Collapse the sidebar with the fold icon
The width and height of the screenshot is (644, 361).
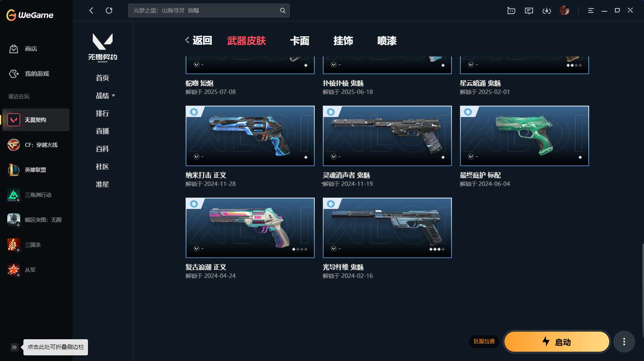coord(15,347)
